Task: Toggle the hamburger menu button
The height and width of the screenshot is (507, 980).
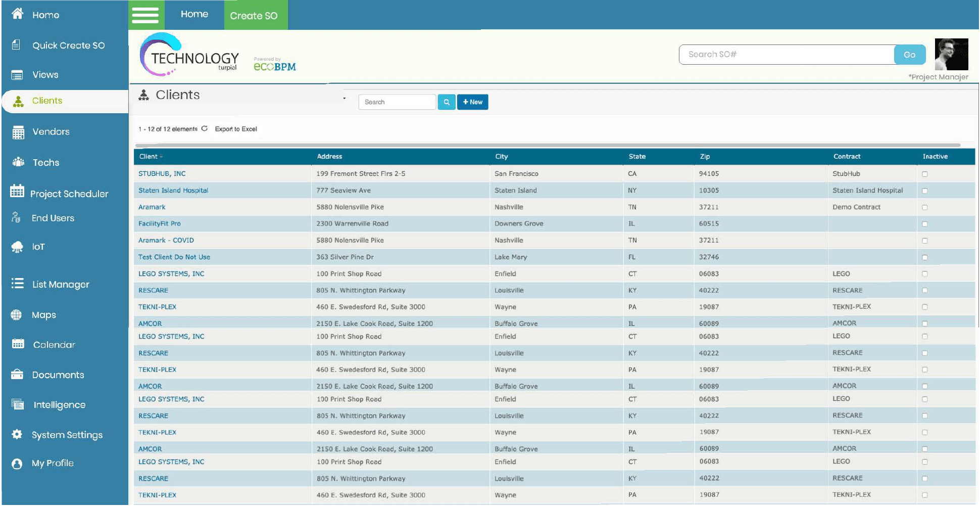Action: tap(145, 15)
